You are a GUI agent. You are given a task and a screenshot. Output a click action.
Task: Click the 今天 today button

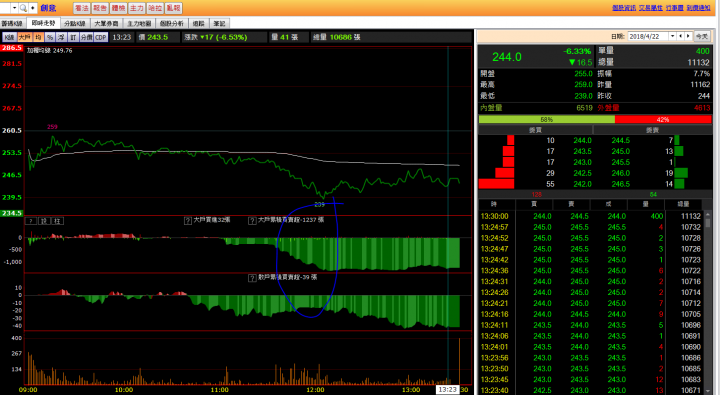coord(701,36)
